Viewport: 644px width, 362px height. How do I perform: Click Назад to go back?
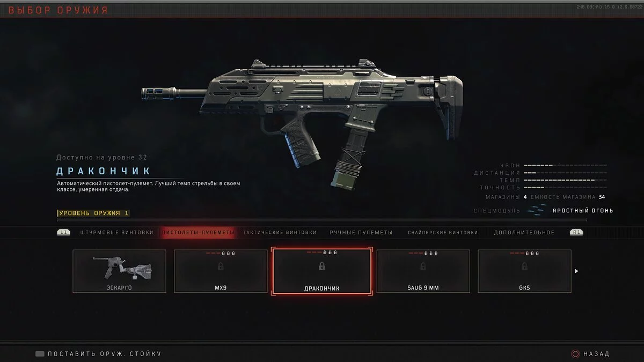point(596,354)
